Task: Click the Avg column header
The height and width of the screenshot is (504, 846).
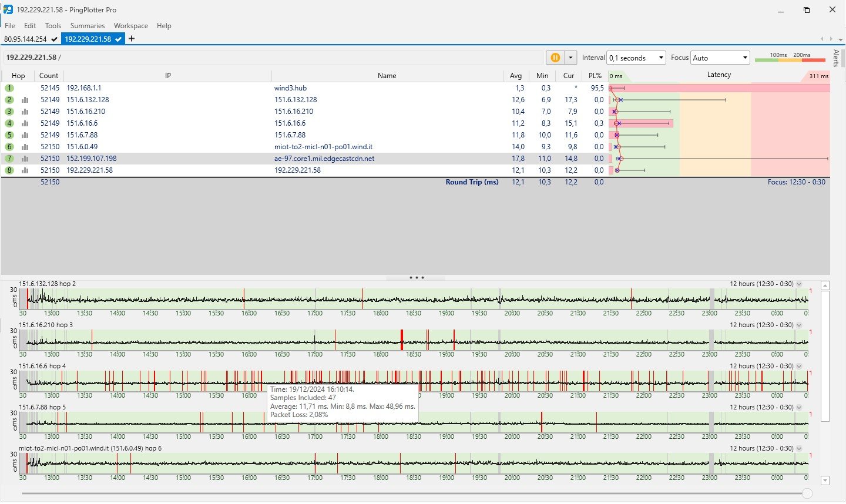Action: click(516, 76)
